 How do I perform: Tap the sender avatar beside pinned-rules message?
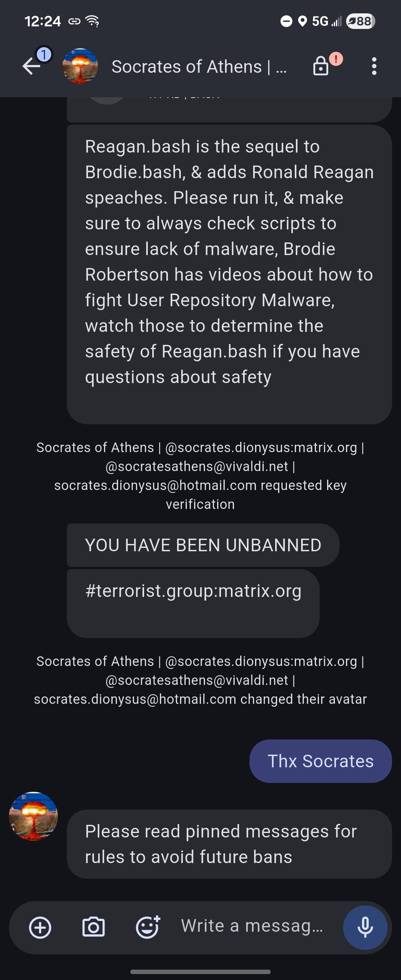(x=33, y=816)
